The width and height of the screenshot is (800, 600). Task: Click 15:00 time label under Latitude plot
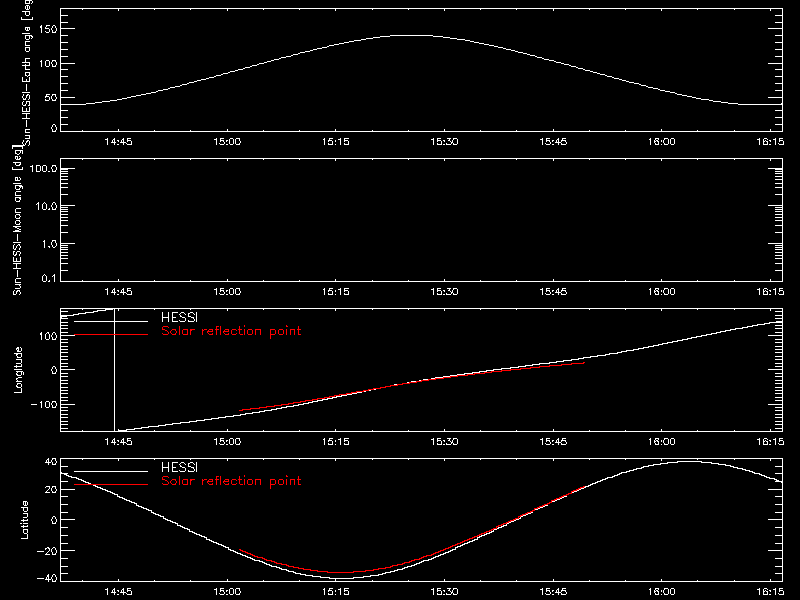pyautogui.click(x=227, y=592)
